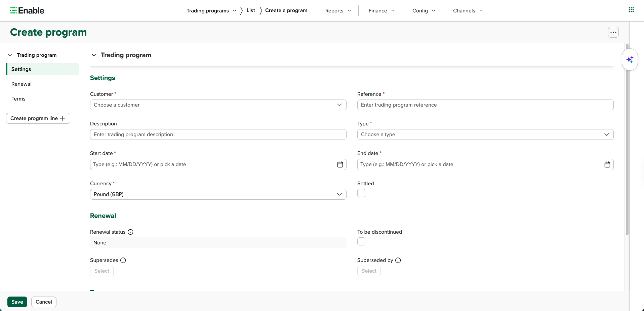This screenshot has width=644, height=311.
Task: Open the AI sparkle assistant button
Action: [x=630, y=60]
